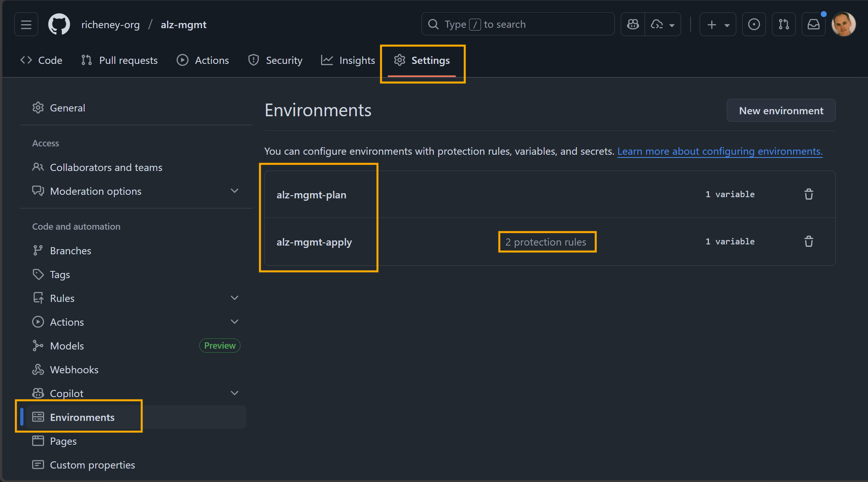Open Branches settings from the sidebar
The image size is (868, 482).
pyautogui.click(x=71, y=250)
